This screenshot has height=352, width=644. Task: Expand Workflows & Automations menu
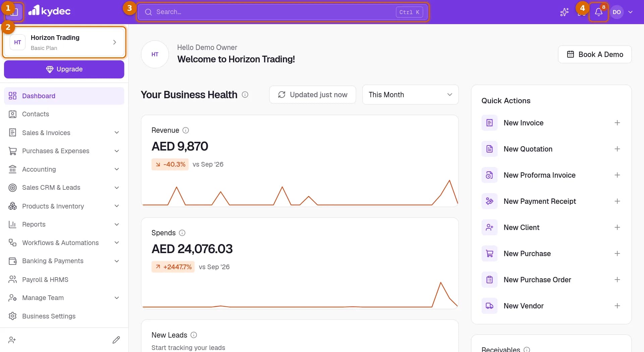point(64,243)
